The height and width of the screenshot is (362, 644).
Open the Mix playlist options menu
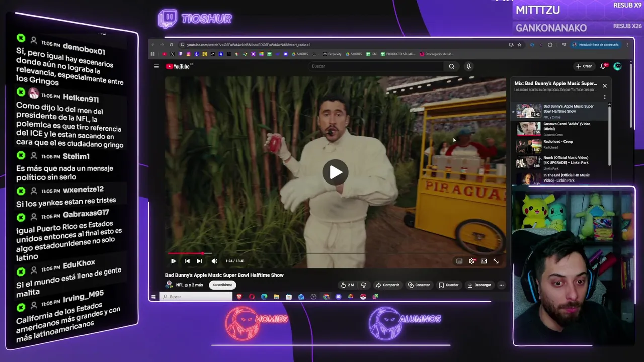tap(605, 97)
